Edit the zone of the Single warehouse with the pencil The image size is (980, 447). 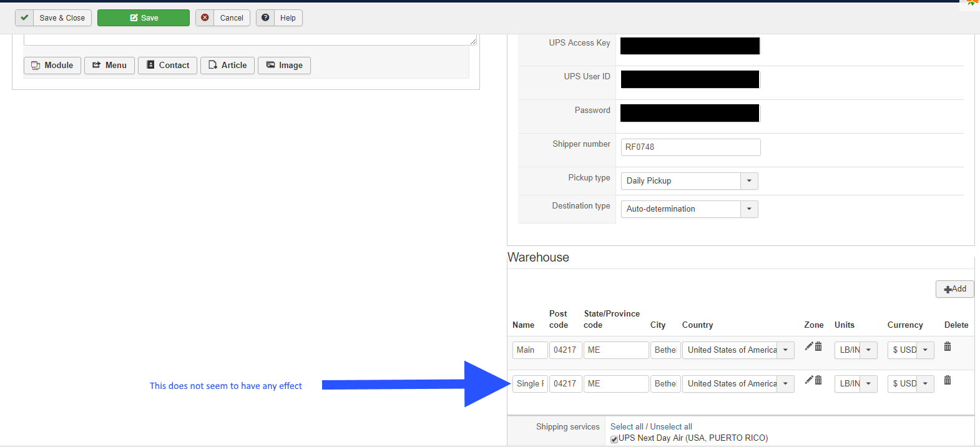click(x=809, y=380)
